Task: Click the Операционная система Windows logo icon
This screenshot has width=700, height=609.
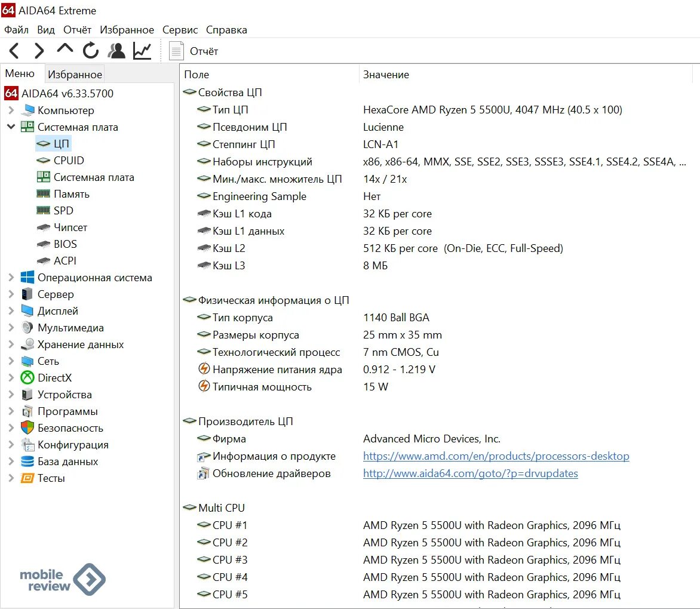Action: 27,277
